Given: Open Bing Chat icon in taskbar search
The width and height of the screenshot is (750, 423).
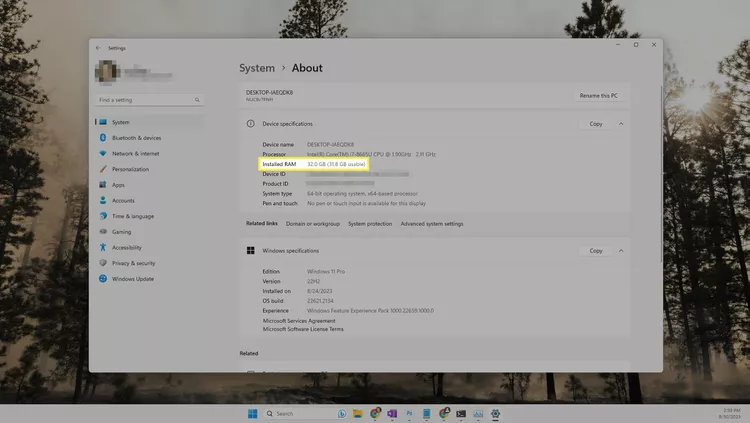Looking at the screenshot, I should click(342, 413).
